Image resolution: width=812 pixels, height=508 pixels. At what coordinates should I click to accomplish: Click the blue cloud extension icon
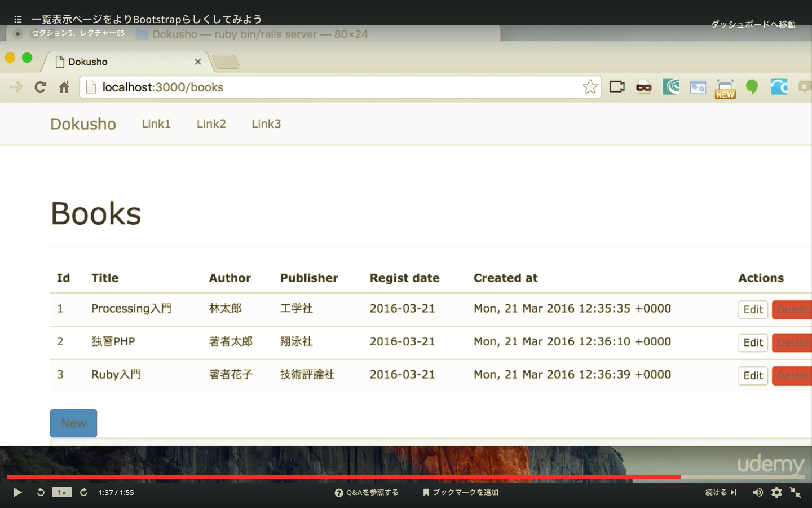click(x=779, y=87)
